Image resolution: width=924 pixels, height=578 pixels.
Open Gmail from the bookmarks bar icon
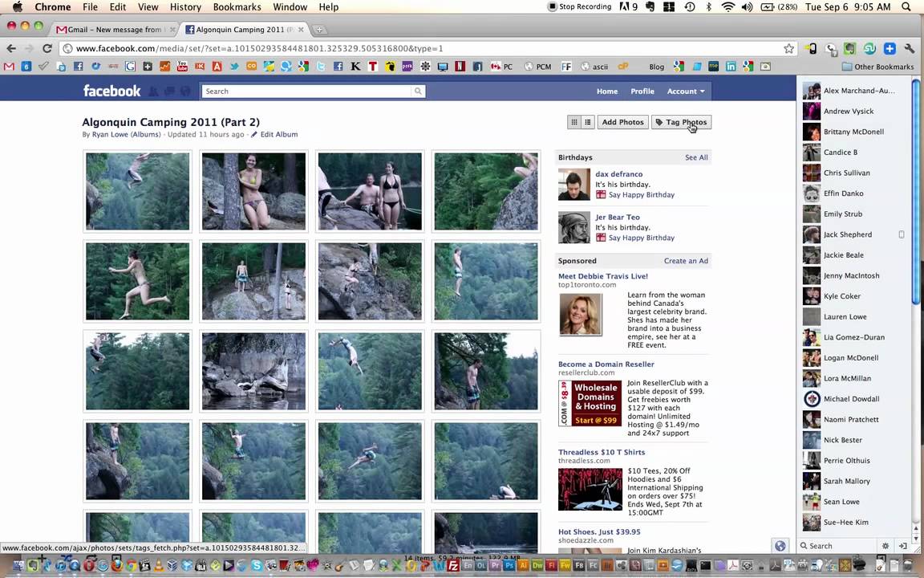pyautogui.click(x=9, y=67)
